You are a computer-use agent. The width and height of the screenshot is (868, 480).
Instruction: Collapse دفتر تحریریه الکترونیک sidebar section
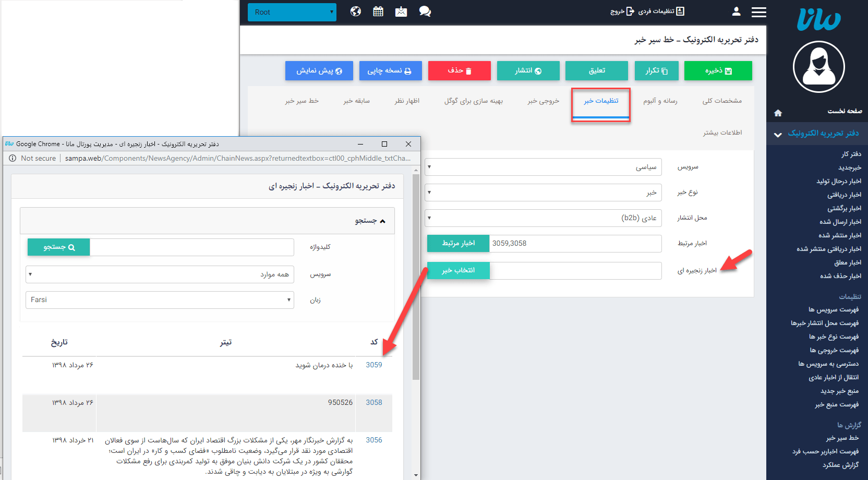(777, 134)
